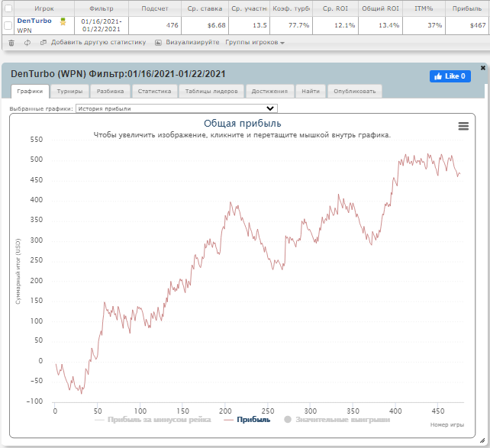Open the Достижения tab

pyautogui.click(x=269, y=92)
